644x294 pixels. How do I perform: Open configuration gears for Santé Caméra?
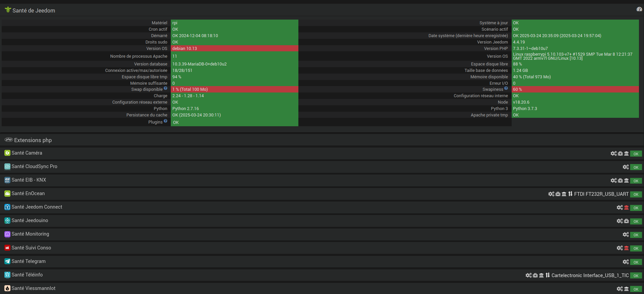(x=614, y=153)
